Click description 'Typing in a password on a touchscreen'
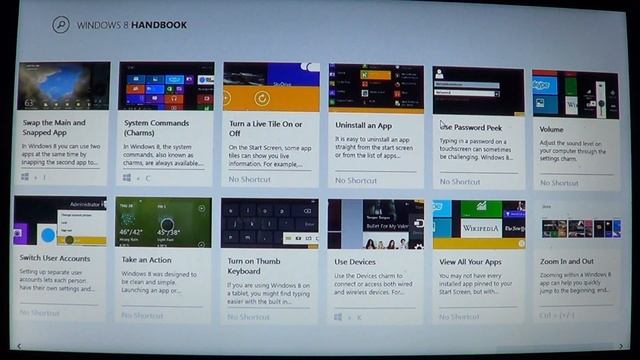640x360 pixels. coord(476,149)
